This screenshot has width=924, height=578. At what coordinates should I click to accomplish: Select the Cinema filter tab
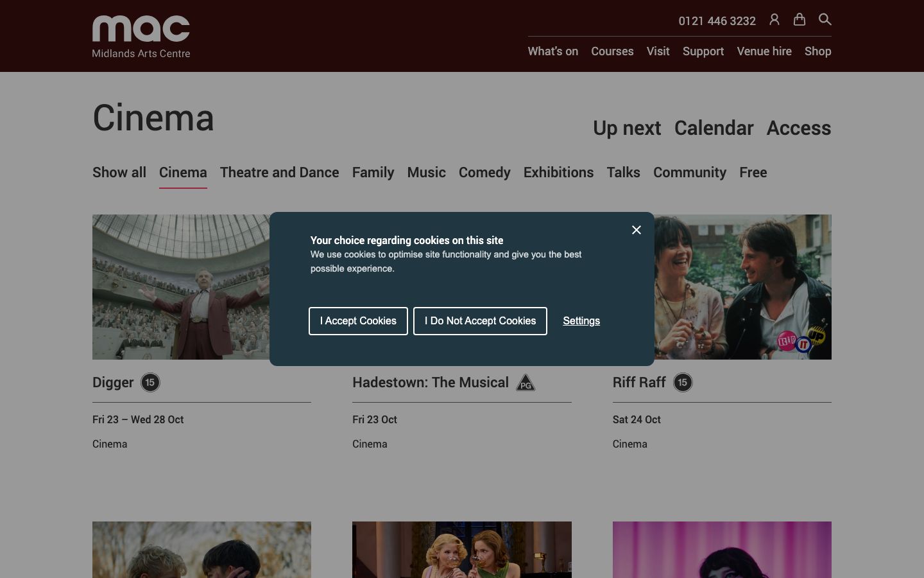pyautogui.click(x=183, y=173)
